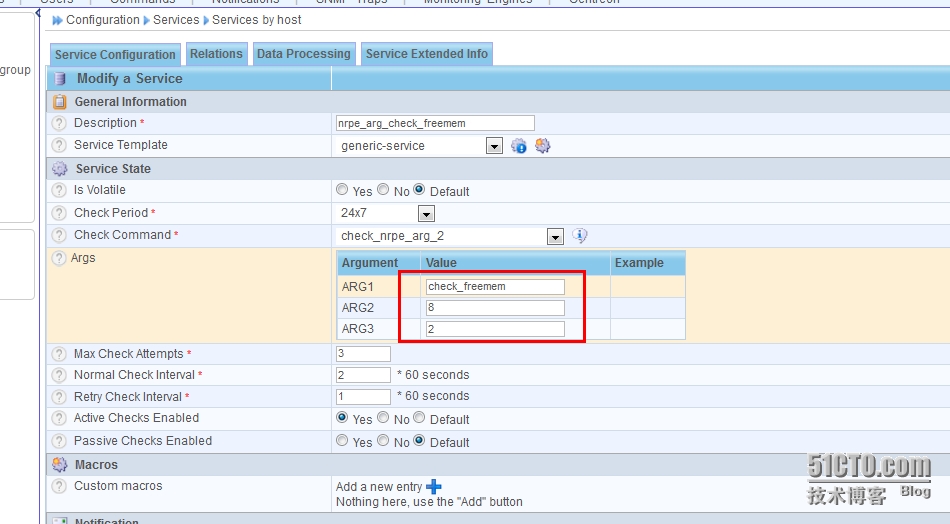Click the breadcrumb double-arrow icon
Viewport: 950px width, 524px height.
[x=58, y=21]
